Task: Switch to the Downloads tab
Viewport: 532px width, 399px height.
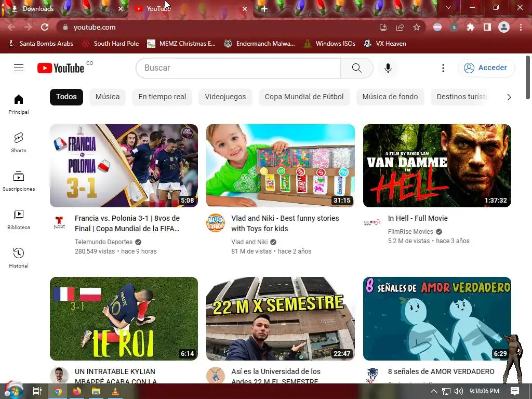Action: pyautogui.click(x=64, y=9)
